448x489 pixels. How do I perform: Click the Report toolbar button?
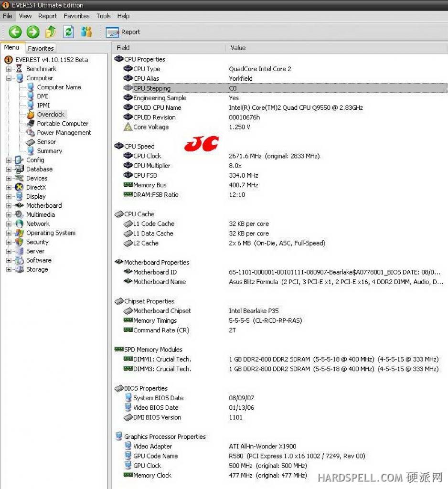click(x=123, y=32)
